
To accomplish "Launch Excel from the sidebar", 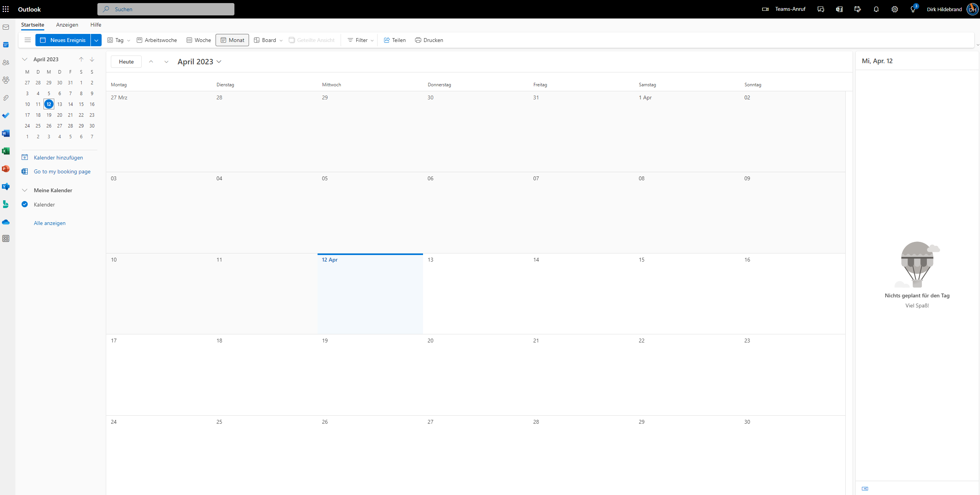I will pyautogui.click(x=6, y=151).
